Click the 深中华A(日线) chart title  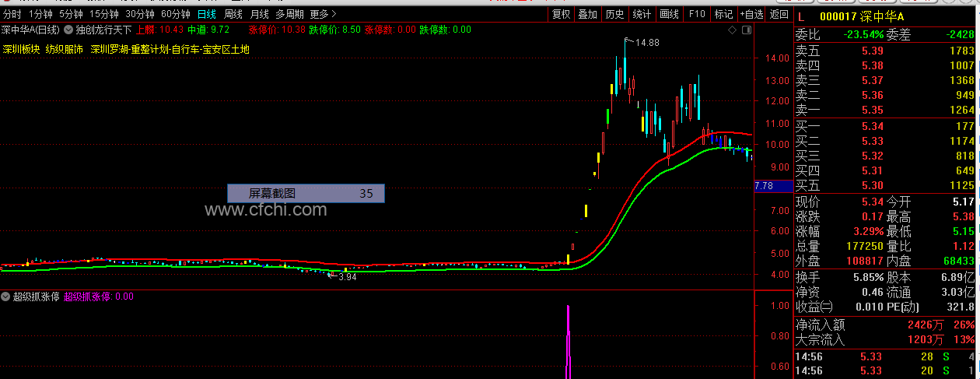click(x=30, y=30)
